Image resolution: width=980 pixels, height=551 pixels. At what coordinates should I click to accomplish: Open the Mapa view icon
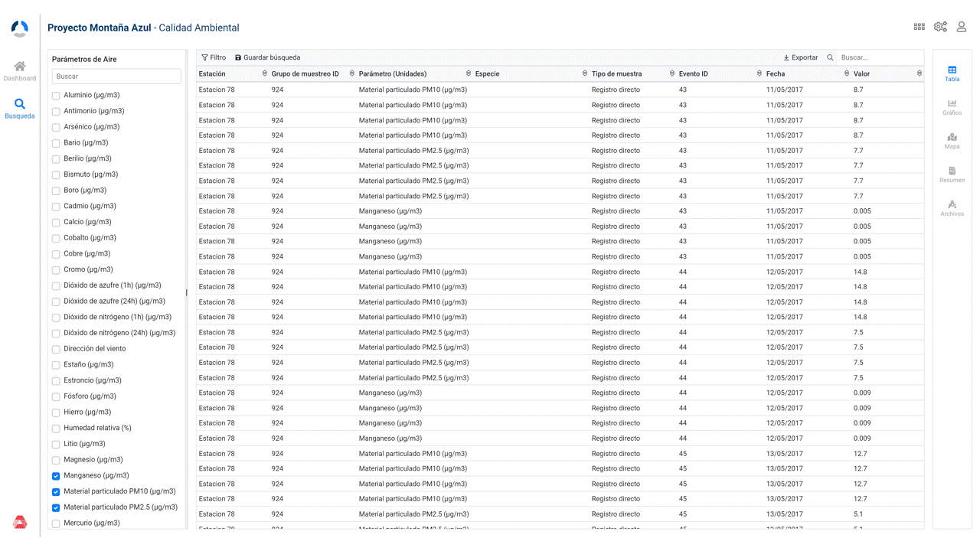pyautogui.click(x=952, y=138)
